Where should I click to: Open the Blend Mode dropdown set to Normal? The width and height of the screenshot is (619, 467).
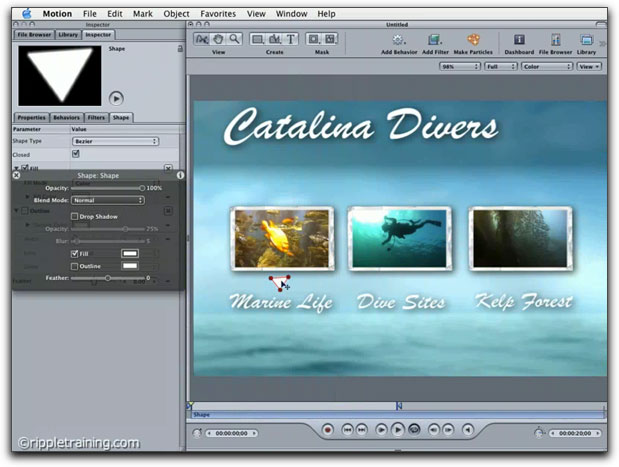[108, 200]
